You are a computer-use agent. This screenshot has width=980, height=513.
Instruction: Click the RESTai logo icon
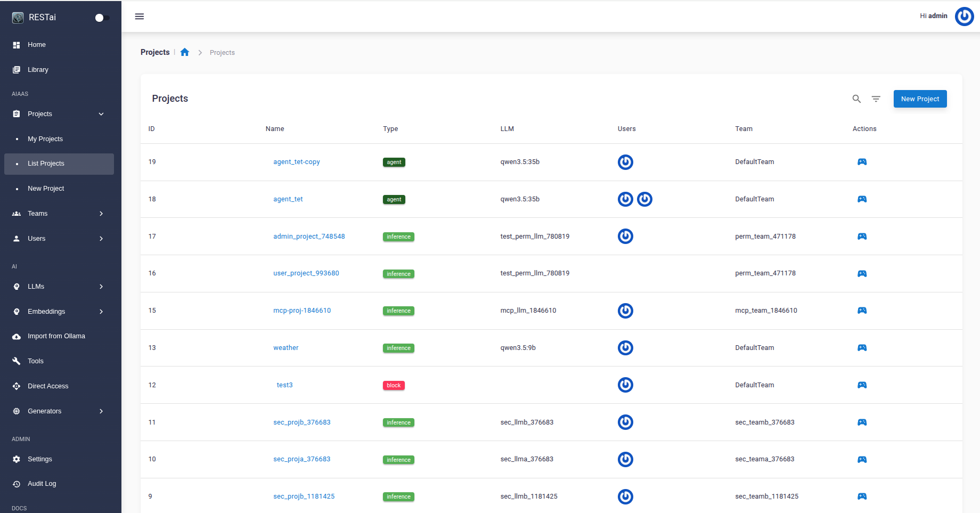(18, 18)
